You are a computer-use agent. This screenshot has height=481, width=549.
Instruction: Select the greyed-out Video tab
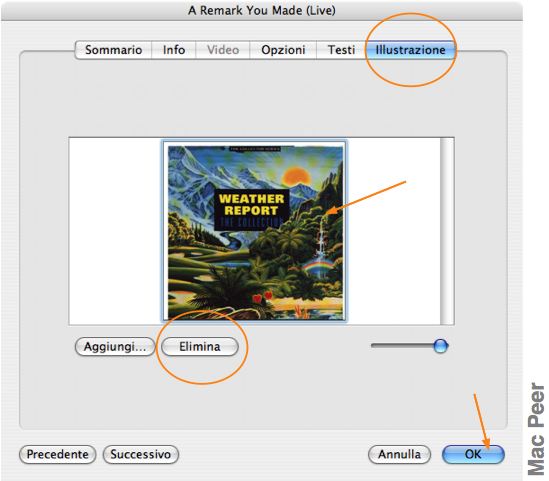click(223, 50)
